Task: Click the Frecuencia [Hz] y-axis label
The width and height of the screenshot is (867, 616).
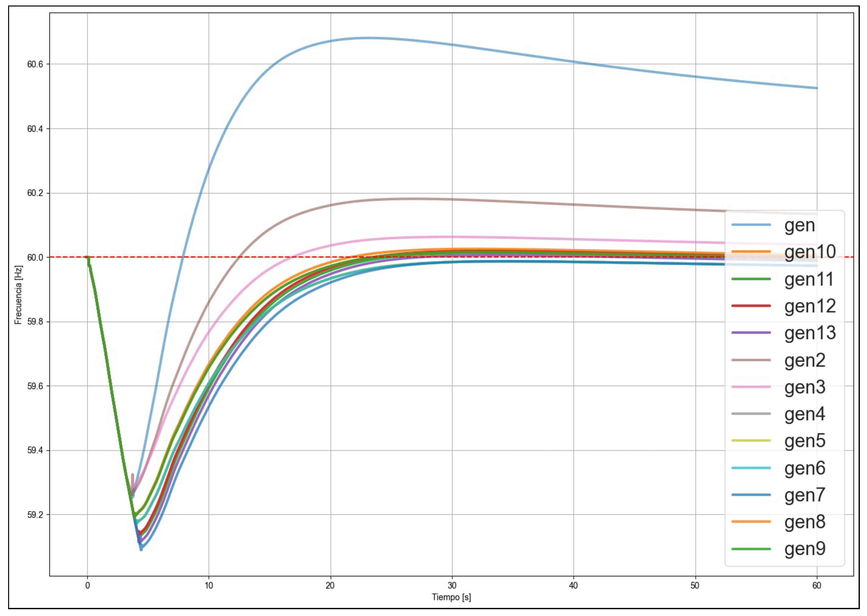Action: click(x=18, y=295)
